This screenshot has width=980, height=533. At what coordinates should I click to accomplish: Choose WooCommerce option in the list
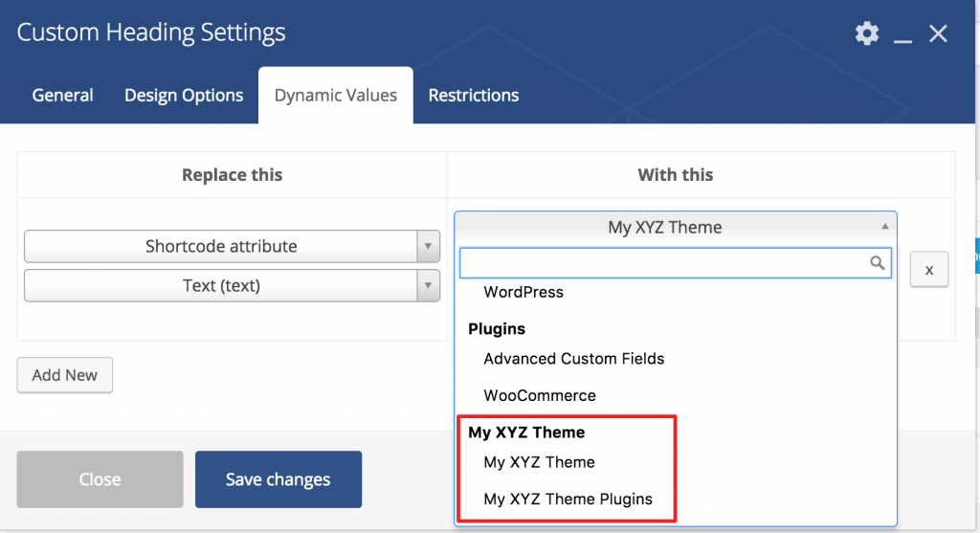(x=540, y=395)
